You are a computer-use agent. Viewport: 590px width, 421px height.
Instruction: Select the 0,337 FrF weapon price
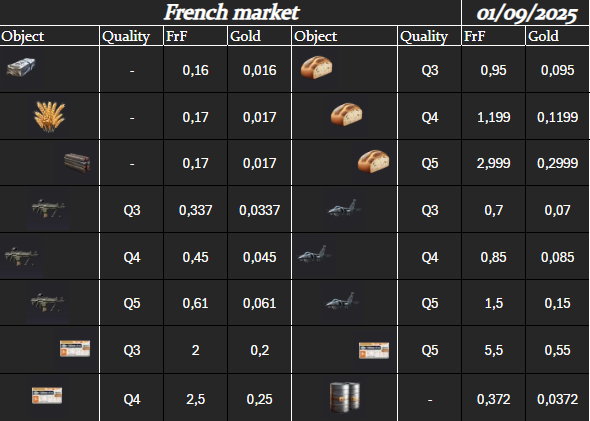(x=195, y=210)
